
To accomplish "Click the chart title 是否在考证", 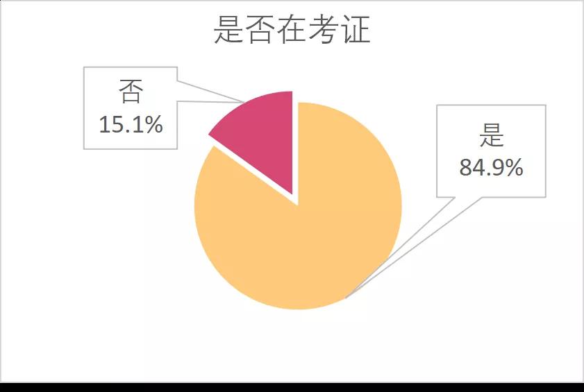I will click(x=292, y=30).
